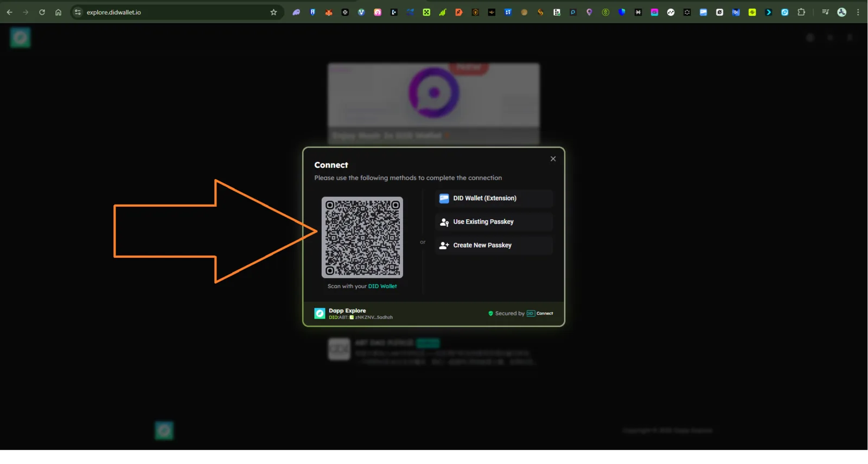868x464 pixels.
Task: Open the pink and cyan G extension
Action: [x=654, y=12]
